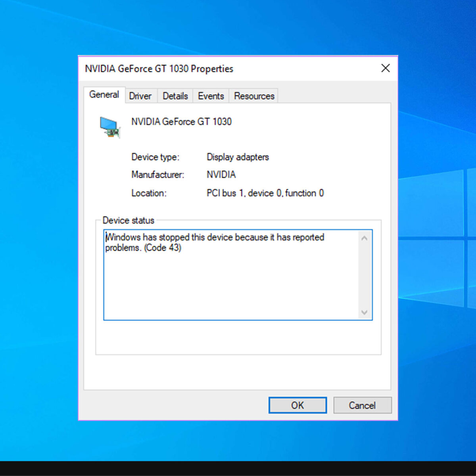476x476 pixels.
Task: Switch to the Driver tab
Action: click(140, 96)
